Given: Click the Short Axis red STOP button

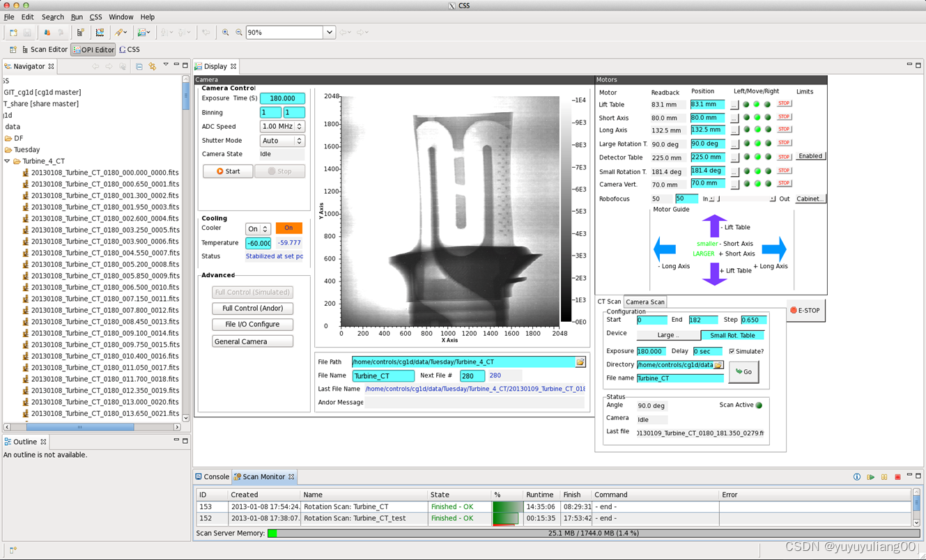Looking at the screenshot, I should pos(784,116).
